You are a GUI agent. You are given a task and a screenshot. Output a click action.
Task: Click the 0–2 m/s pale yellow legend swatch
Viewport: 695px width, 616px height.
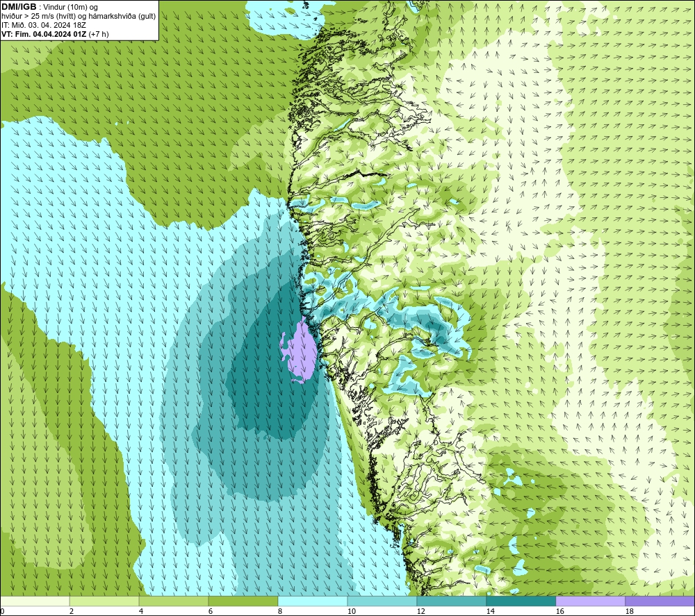[35, 601]
